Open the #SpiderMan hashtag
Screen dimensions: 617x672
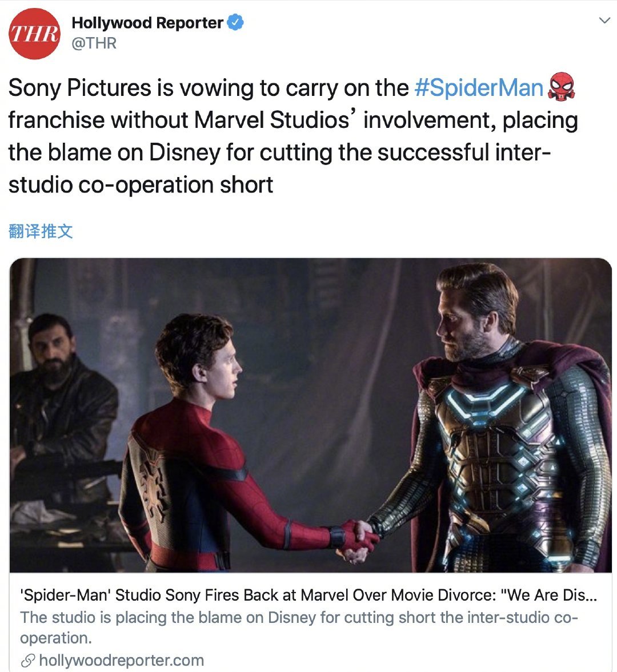(479, 88)
